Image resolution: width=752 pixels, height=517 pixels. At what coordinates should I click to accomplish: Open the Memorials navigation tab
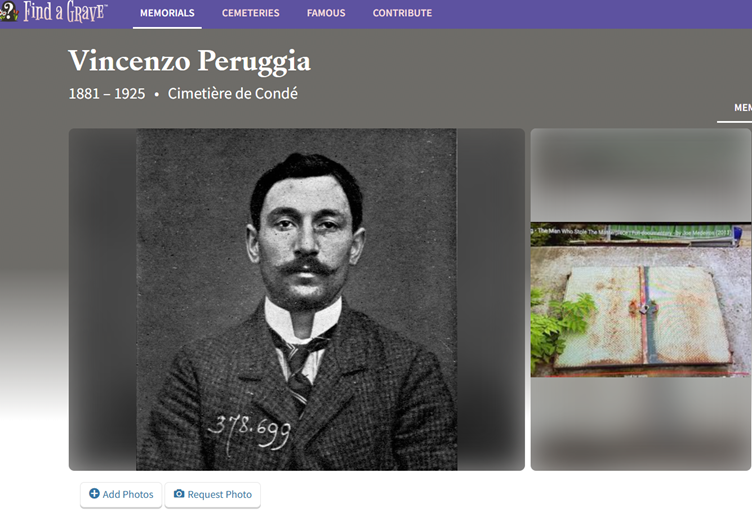(x=167, y=13)
